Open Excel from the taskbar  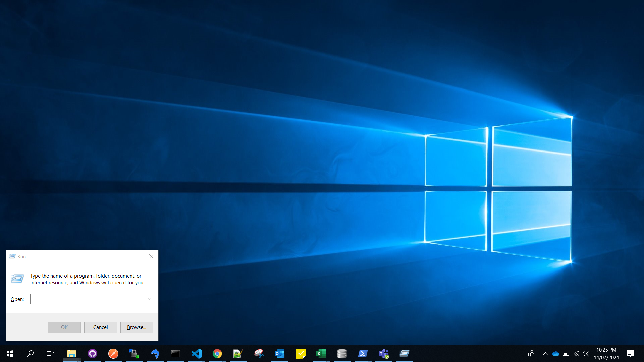(x=321, y=353)
